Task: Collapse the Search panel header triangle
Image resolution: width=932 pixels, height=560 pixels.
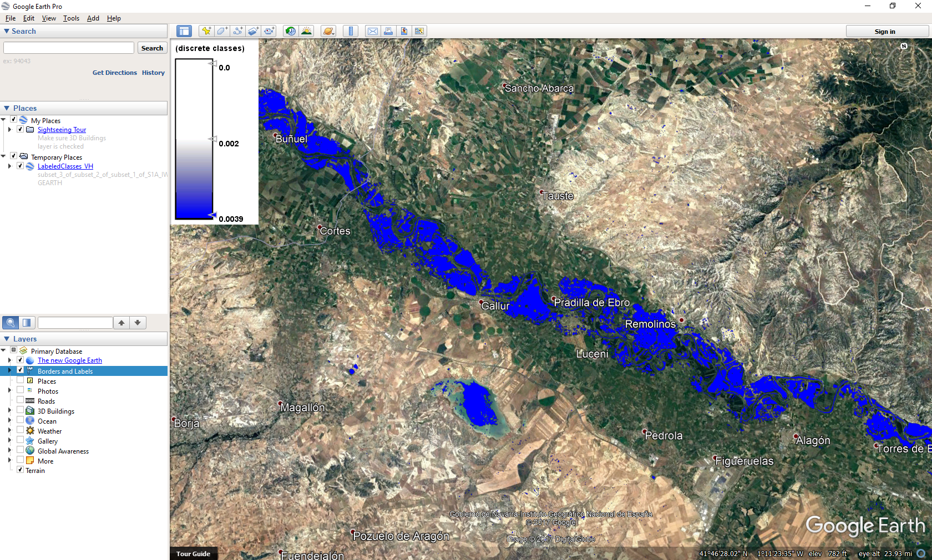Action: click(x=7, y=32)
